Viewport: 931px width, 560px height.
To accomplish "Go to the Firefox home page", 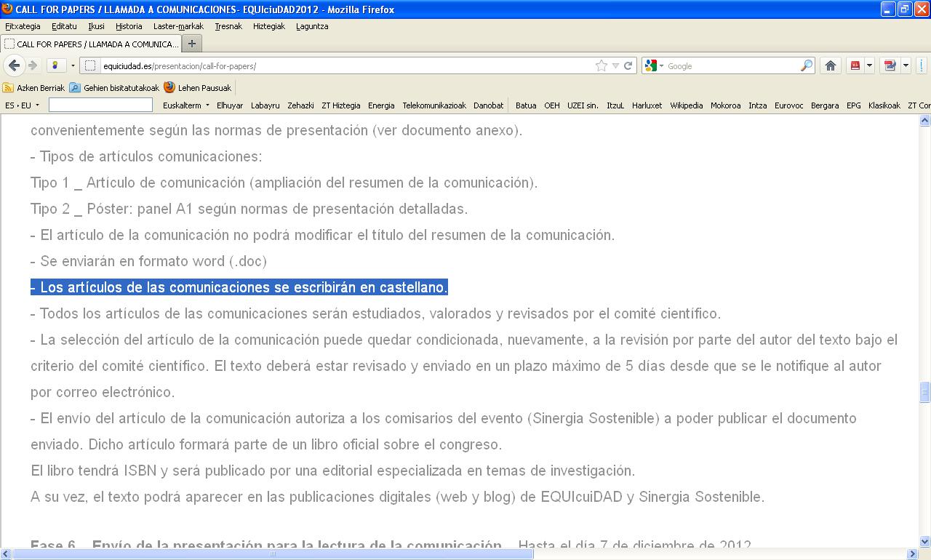I will pos(831,65).
